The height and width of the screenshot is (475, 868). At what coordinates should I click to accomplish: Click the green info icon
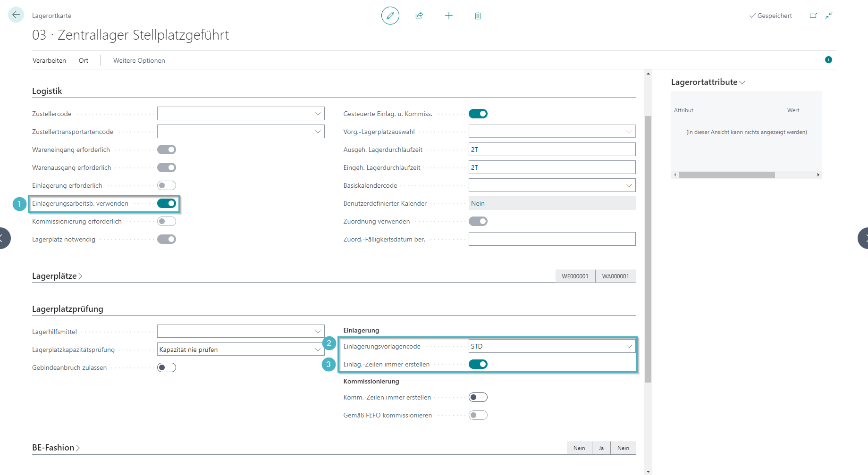[x=828, y=60]
